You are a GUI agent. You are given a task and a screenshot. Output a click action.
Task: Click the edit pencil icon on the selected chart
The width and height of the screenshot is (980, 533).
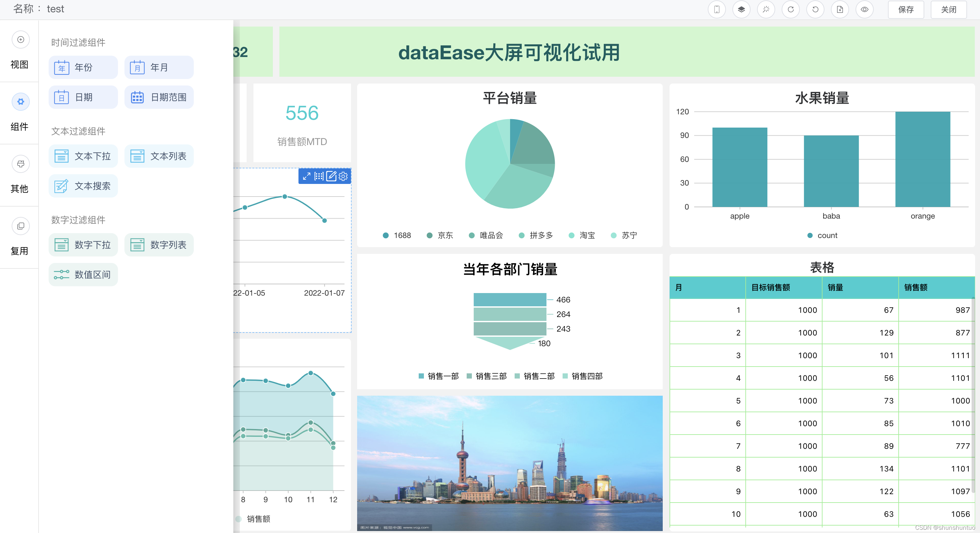point(331,176)
